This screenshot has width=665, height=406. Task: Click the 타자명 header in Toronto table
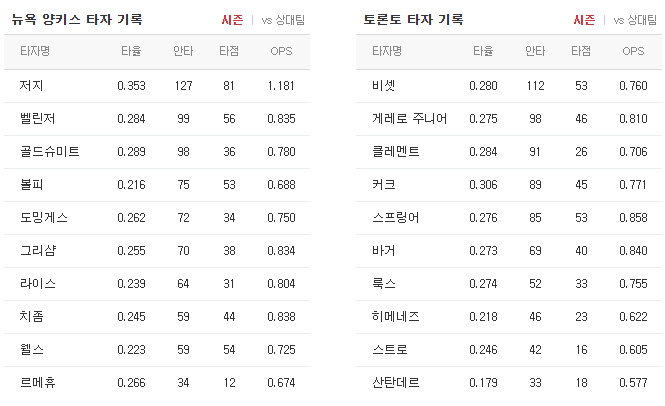[x=387, y=51]
